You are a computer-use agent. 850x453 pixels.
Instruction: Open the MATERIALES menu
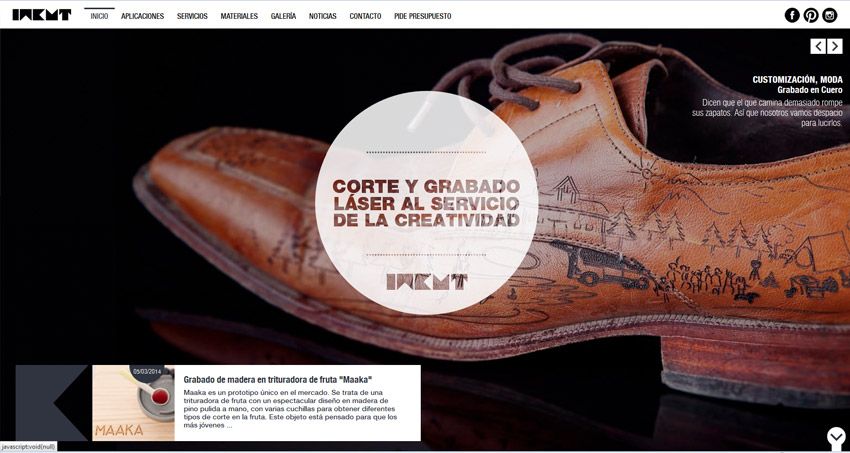239,16
